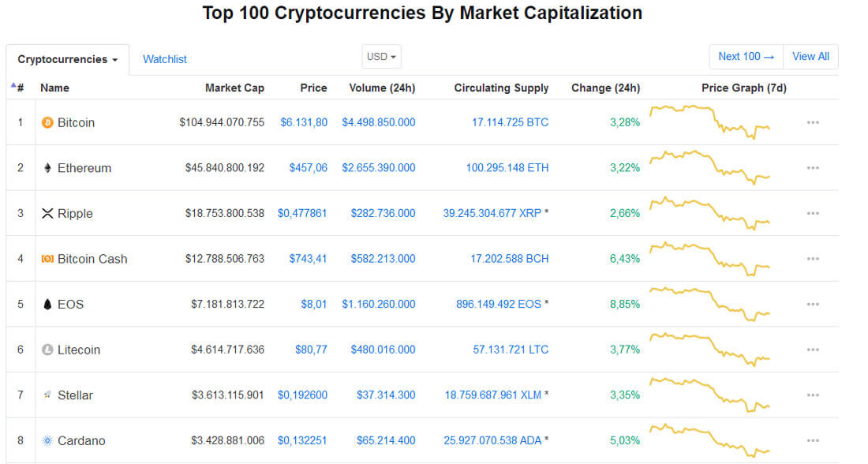Viewport: 868px width, 464px height.
Task: Click the Bitcoin Cash logo icon
Action: pos(48,258)
